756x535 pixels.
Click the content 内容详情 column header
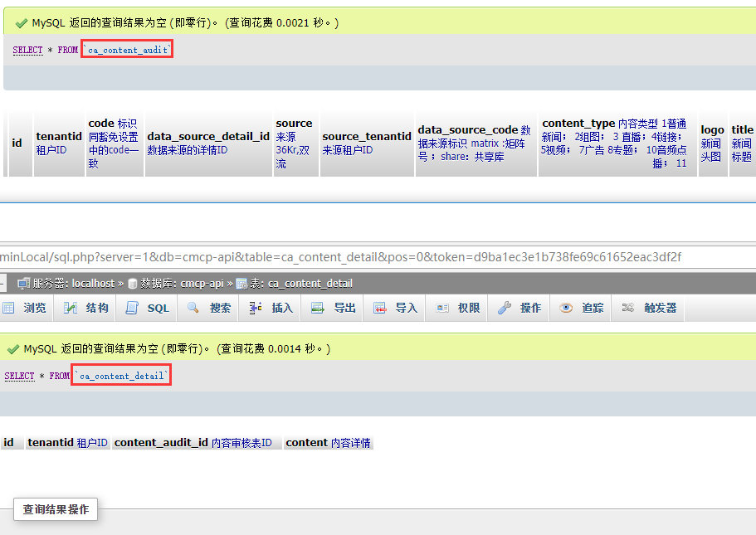pos(329,442)
